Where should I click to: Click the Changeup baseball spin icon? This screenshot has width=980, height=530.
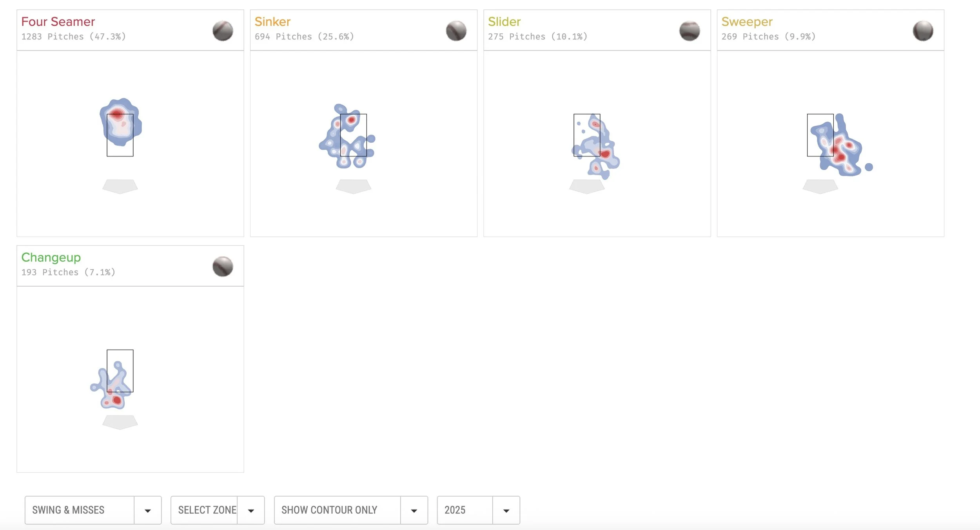coord(223,267)
